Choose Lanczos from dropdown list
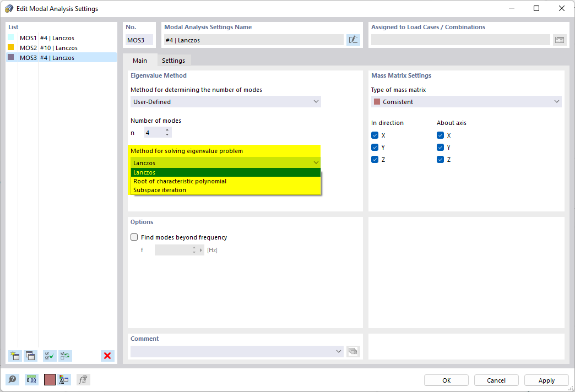575x392 pixels. 225,172
